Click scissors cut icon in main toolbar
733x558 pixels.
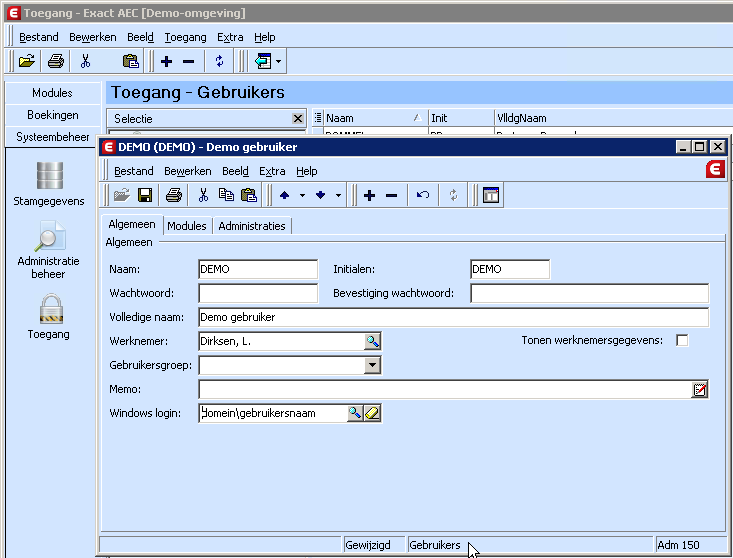(x=85, y=61)
